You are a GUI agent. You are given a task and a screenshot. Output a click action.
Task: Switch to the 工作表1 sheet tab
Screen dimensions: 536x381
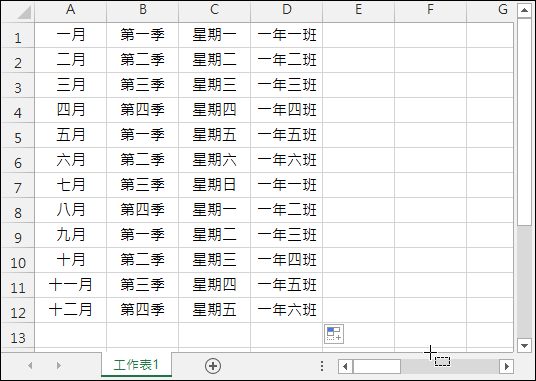click(x=136, y=365)
